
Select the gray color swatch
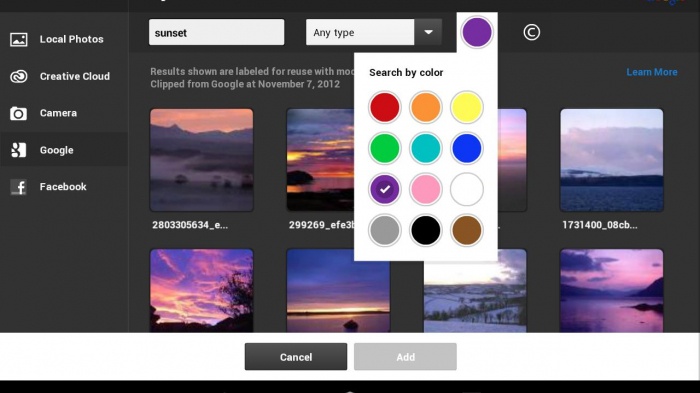384,230
